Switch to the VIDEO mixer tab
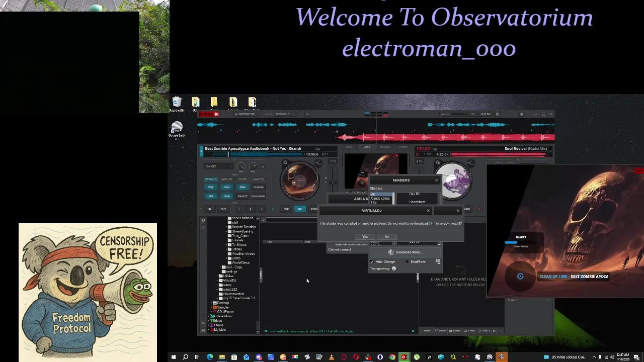644x362 pixels. pyautogui.click(x=367, y=147)
